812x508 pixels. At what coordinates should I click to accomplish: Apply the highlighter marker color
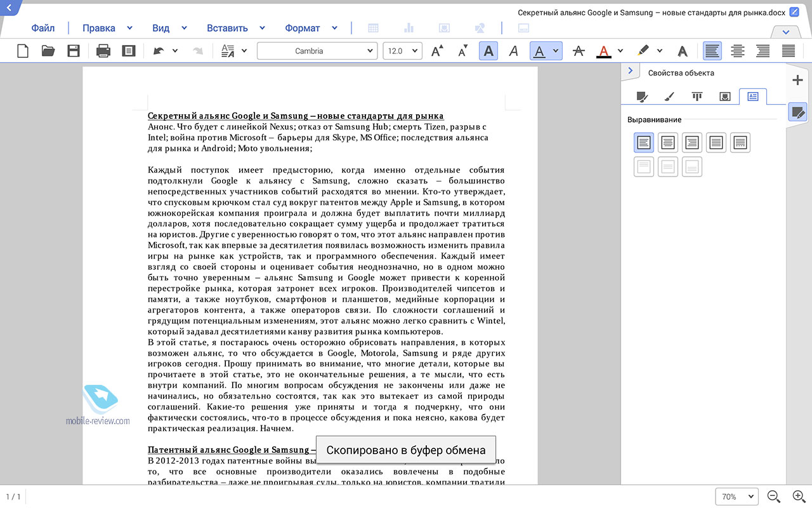tap(643, 51)
